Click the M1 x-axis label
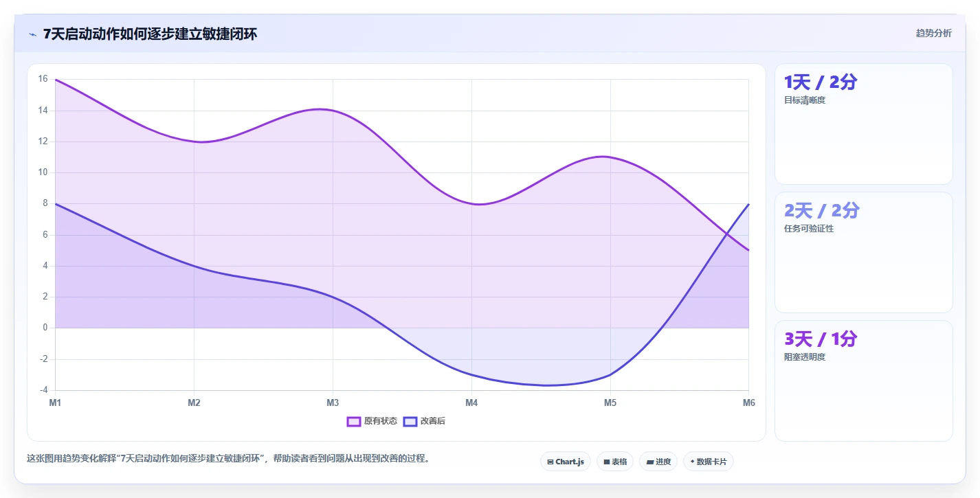This screenshot has height=498, width=980. point(55,403)
